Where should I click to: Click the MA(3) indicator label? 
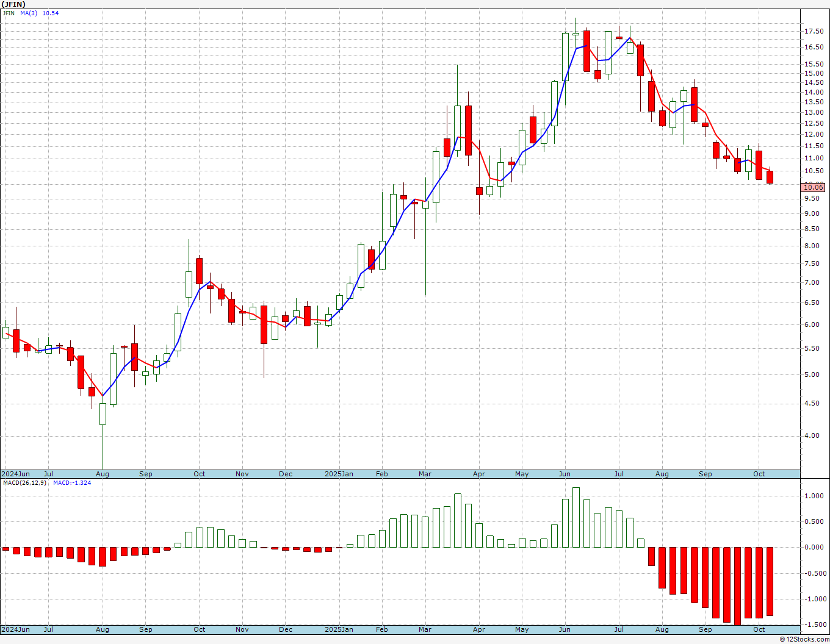click(x=29, y=13)
